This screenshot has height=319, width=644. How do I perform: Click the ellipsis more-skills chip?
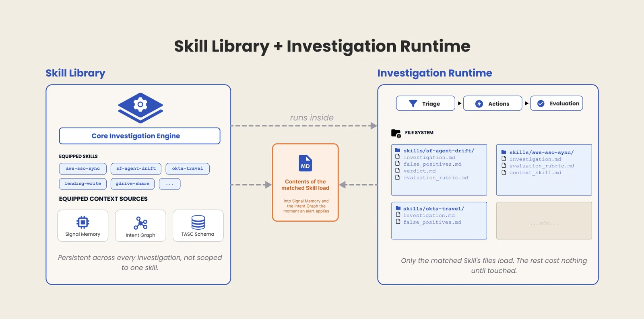(x=169, y=184)
